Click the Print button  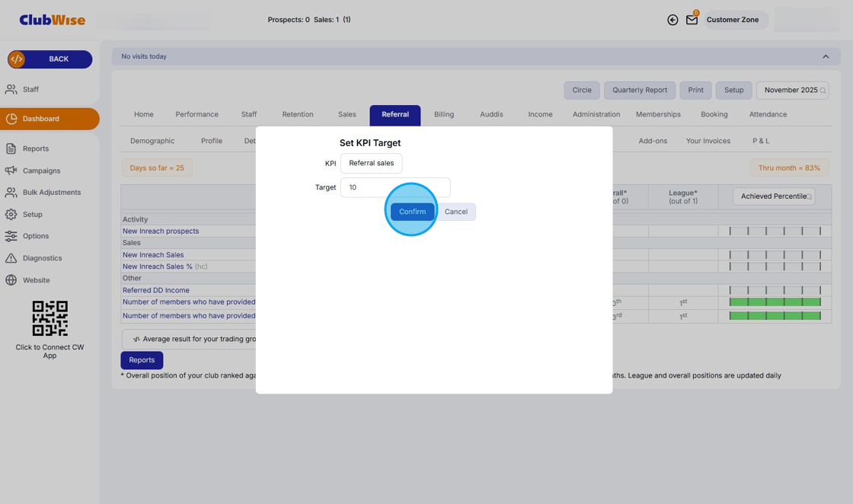[x=695, y=91]
